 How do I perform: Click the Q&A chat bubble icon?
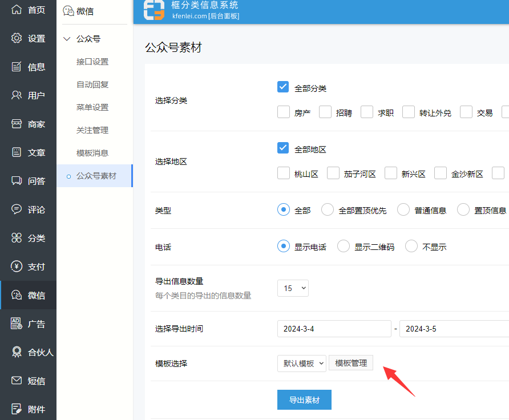(x=17, y=181)
